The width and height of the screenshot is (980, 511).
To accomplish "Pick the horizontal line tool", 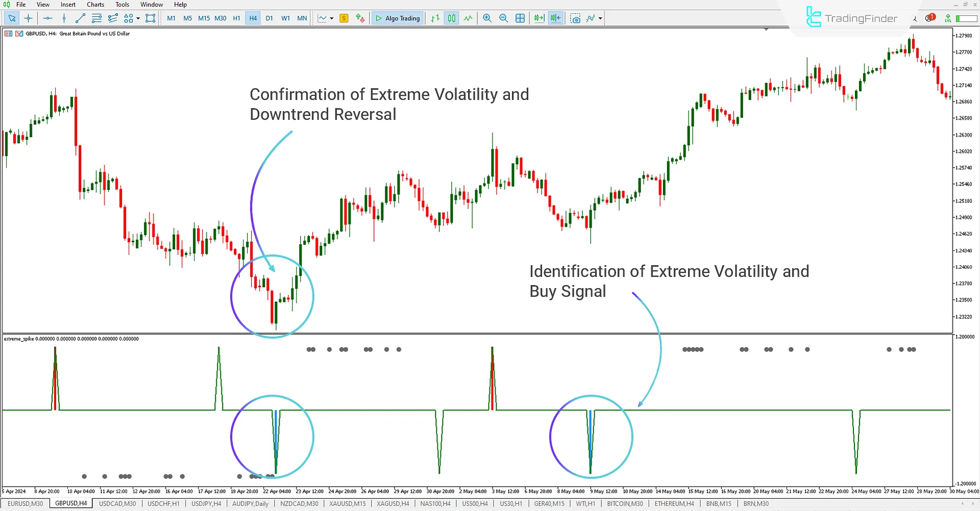I will (47, 18).
